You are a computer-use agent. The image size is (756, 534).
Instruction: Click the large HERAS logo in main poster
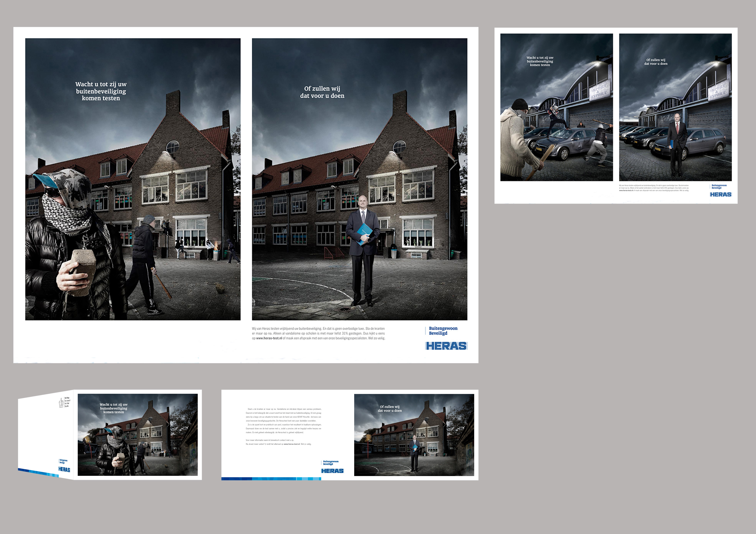point(446,346)
